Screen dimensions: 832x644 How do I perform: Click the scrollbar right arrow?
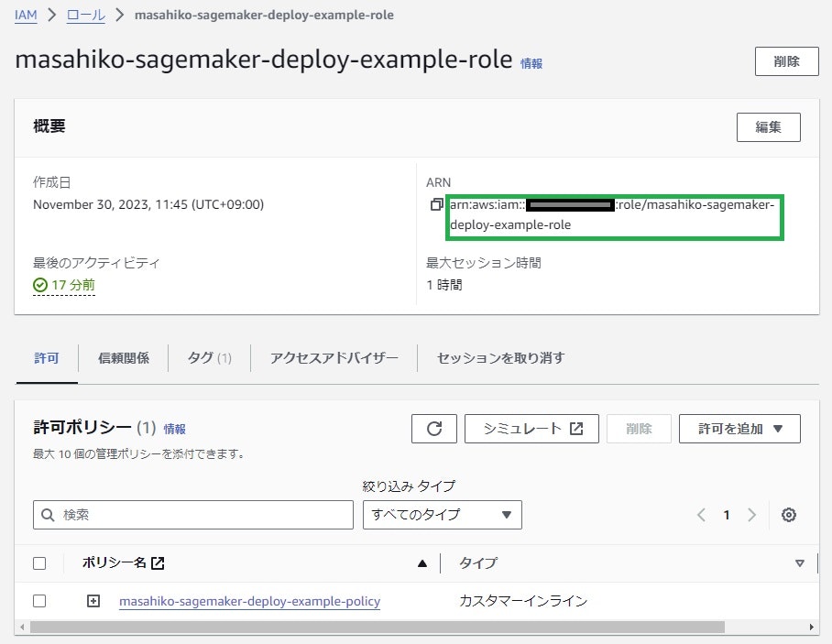(812, 627)
